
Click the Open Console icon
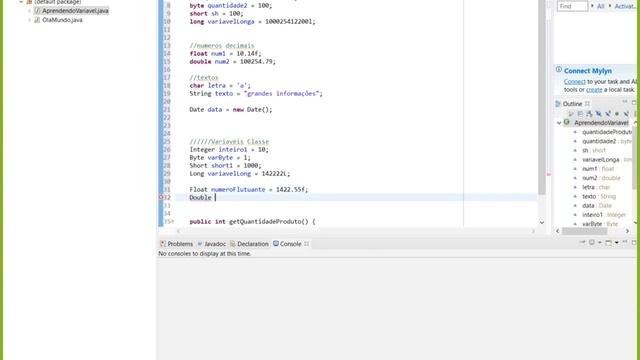click(x=609, y=242)
